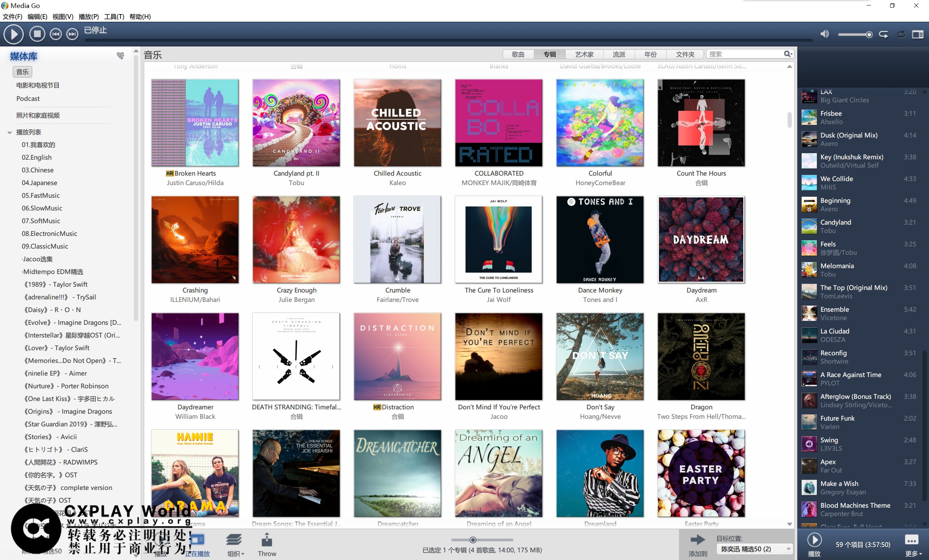Select the Colorful album cover
The image size is (929, 560).
tap(600, 123)
